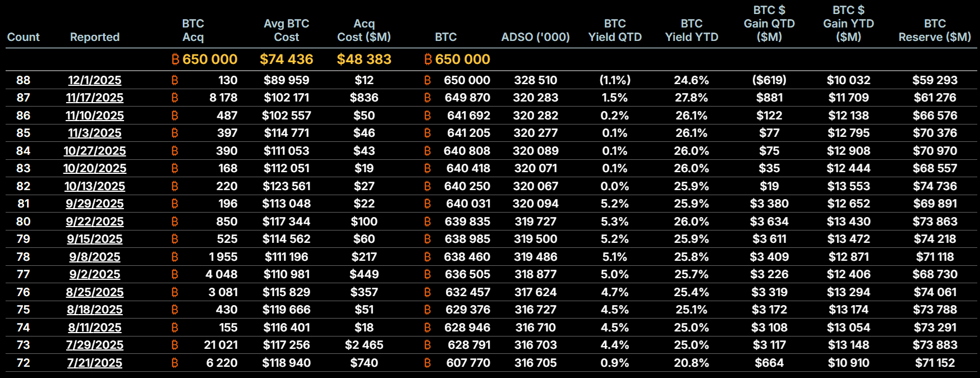
Task: Follow the 10/27/2025 date link
Action: 95,151
